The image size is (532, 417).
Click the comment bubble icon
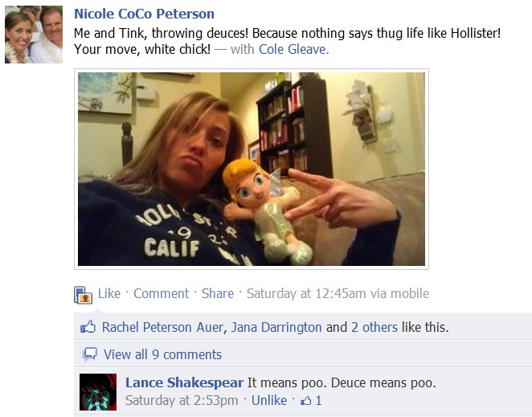pyautogui.click(x=91, y=354)
